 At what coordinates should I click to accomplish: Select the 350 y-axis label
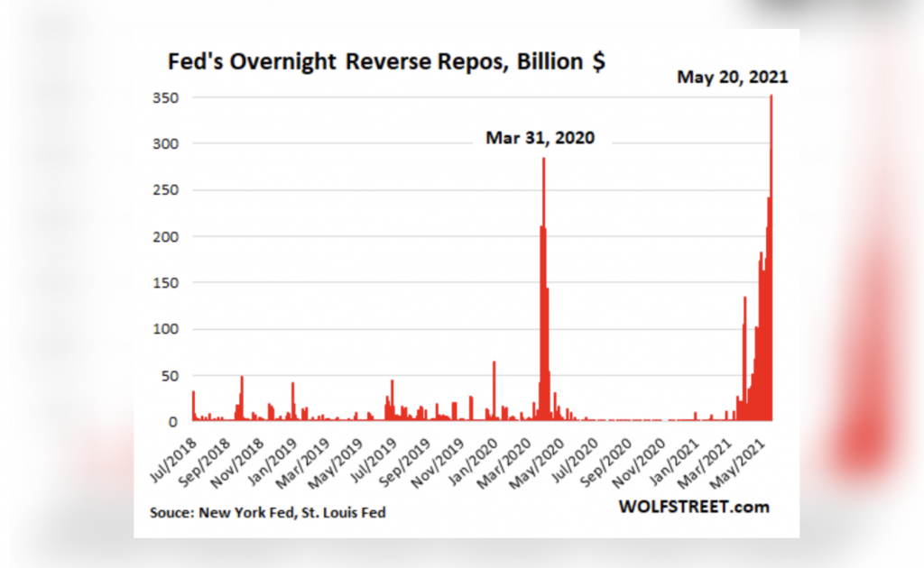coord(169,97)
